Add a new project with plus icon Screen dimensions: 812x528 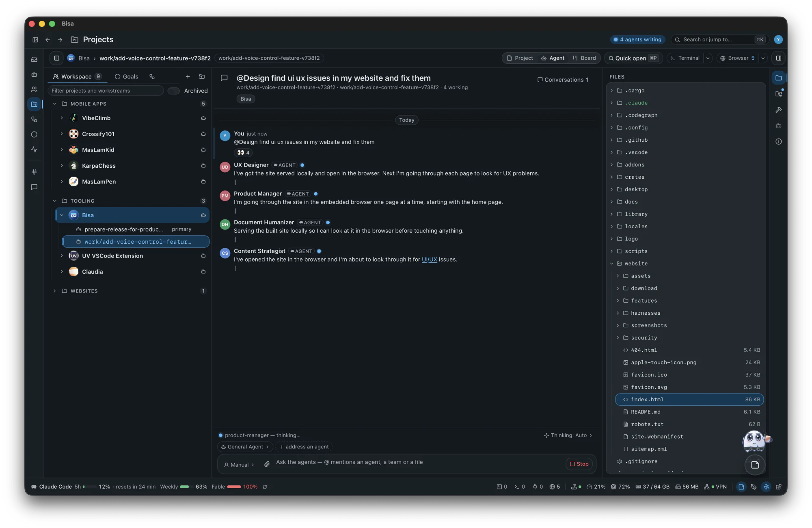(188, 76)
